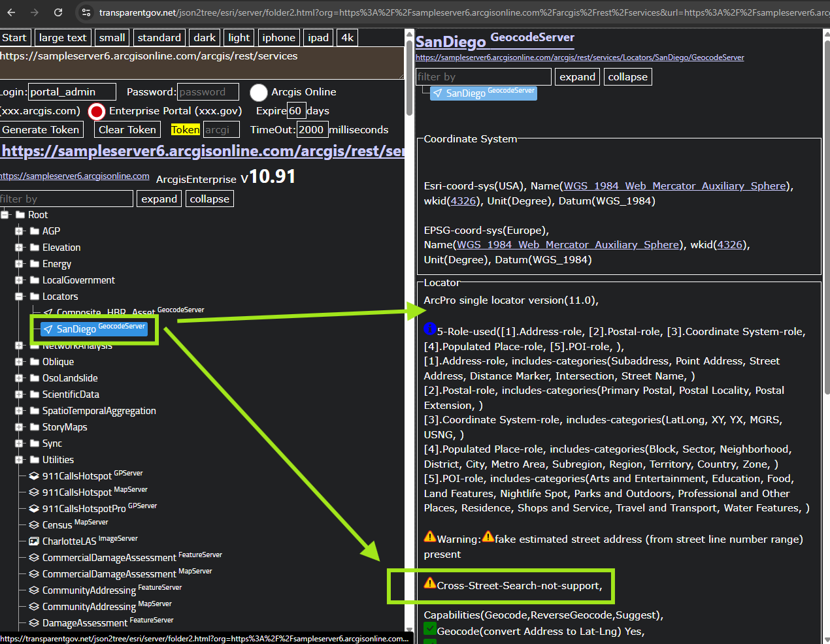Image resolution: width=830 pixels, height=644 pixels.
Task: Click the warning icon beside Cross-Street-Search-not-support
Action: click(429, 583)
